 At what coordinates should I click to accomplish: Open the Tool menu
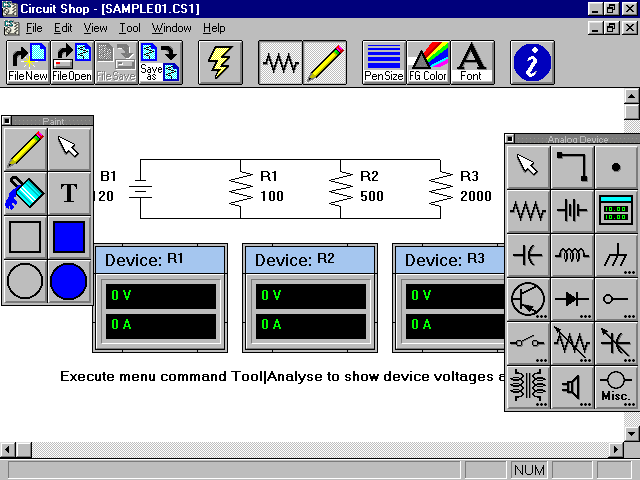130,28
